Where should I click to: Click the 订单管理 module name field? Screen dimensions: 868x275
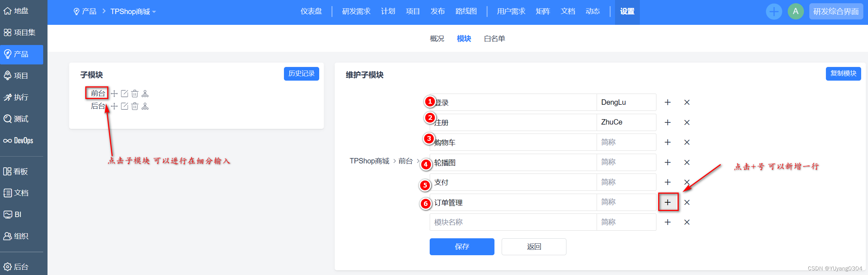513,202
